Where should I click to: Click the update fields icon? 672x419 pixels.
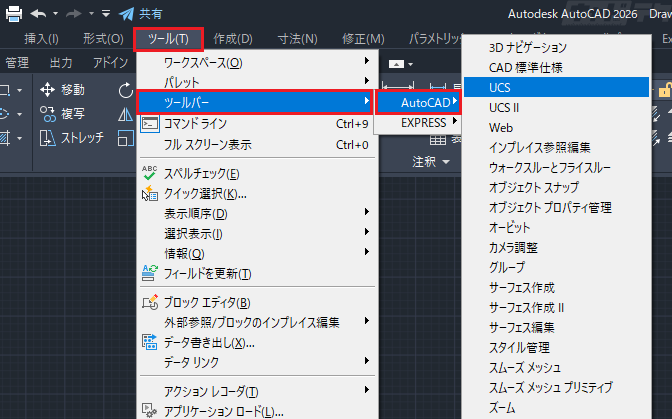(x=150, y=273)
